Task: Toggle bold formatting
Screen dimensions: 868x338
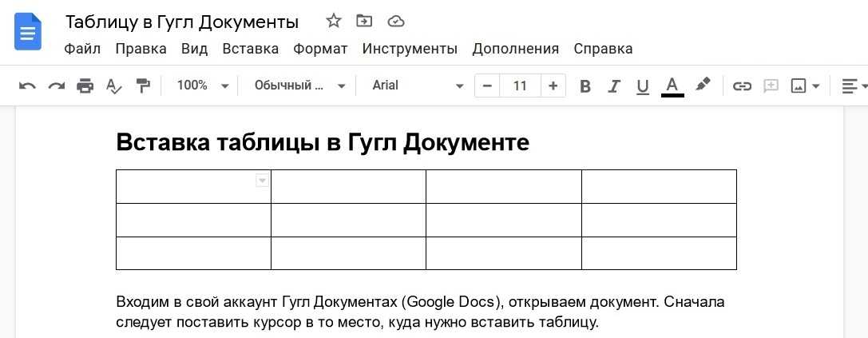Action: (x=585, y=85)
